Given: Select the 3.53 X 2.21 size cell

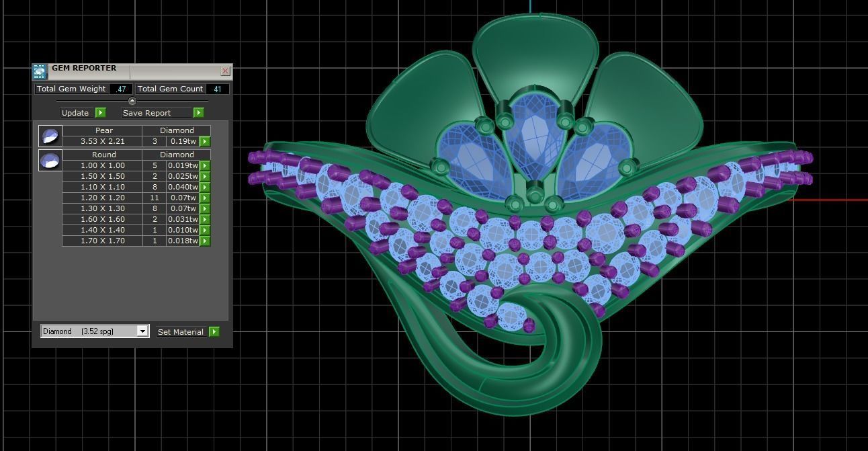Looking at the screenshot, I should (102, 141).
